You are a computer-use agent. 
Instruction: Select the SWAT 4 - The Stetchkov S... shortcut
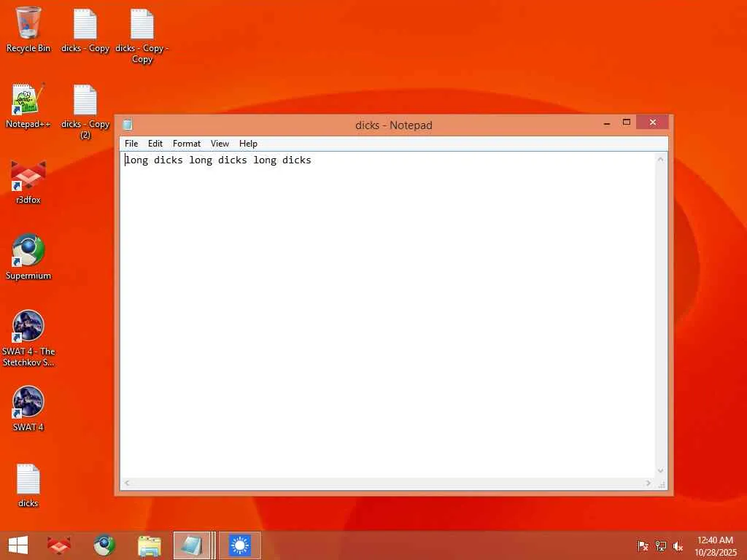[28, 338]
